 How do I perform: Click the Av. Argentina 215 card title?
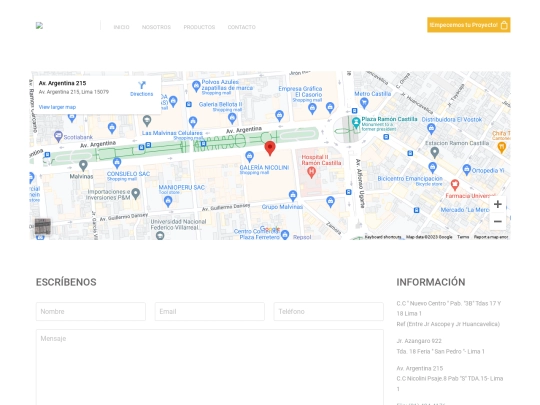point(62,83)
